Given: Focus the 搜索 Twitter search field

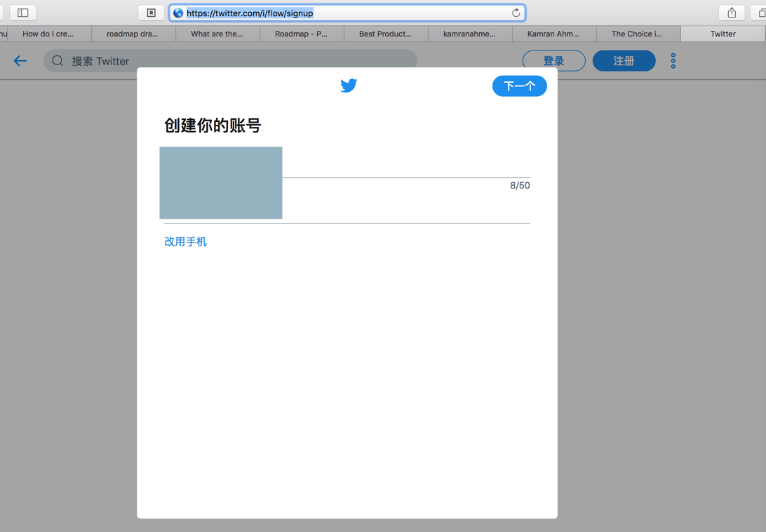Looking at the screenshot, I should point(230,61).
